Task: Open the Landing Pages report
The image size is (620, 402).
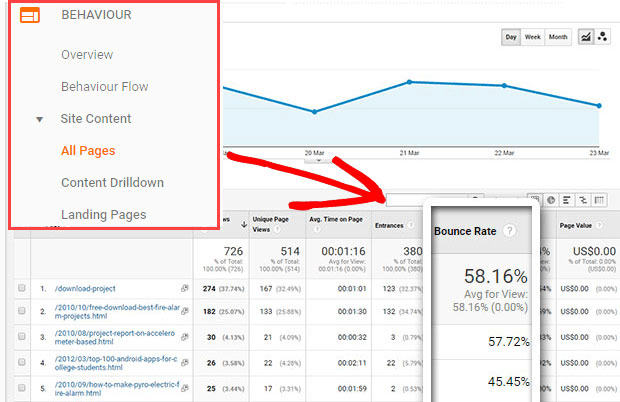Action: pyautogui.click(x=104, y=215)
